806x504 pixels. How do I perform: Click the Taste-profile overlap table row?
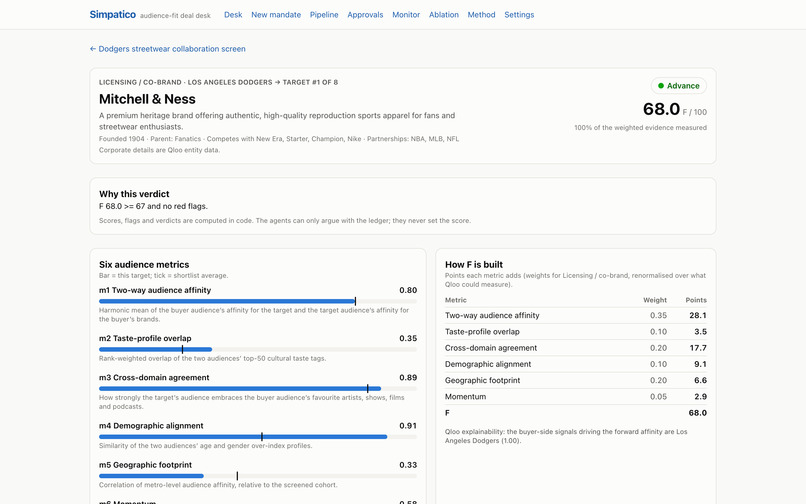click(x=576, y=332)
